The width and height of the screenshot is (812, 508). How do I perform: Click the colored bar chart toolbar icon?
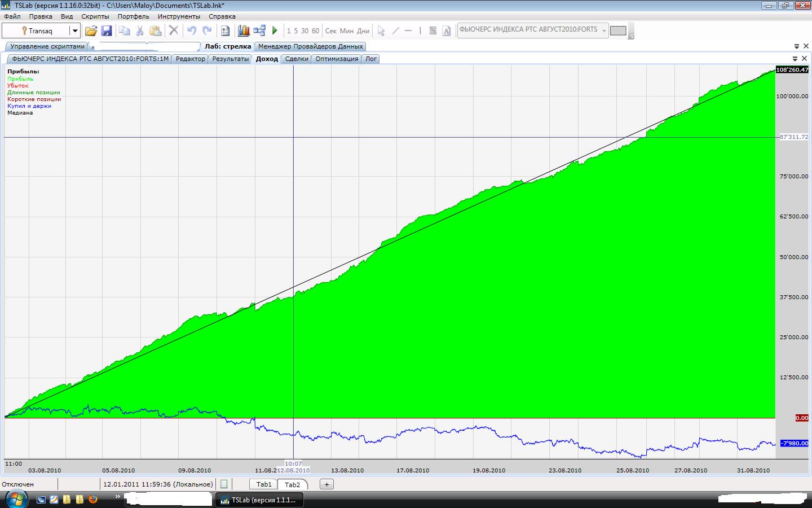coord(244,31)
